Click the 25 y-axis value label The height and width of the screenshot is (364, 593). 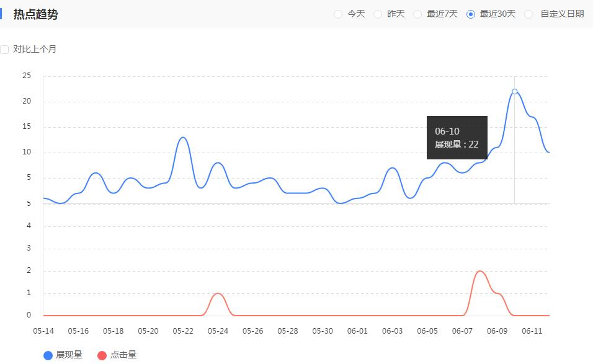click(x=27, y=76)
